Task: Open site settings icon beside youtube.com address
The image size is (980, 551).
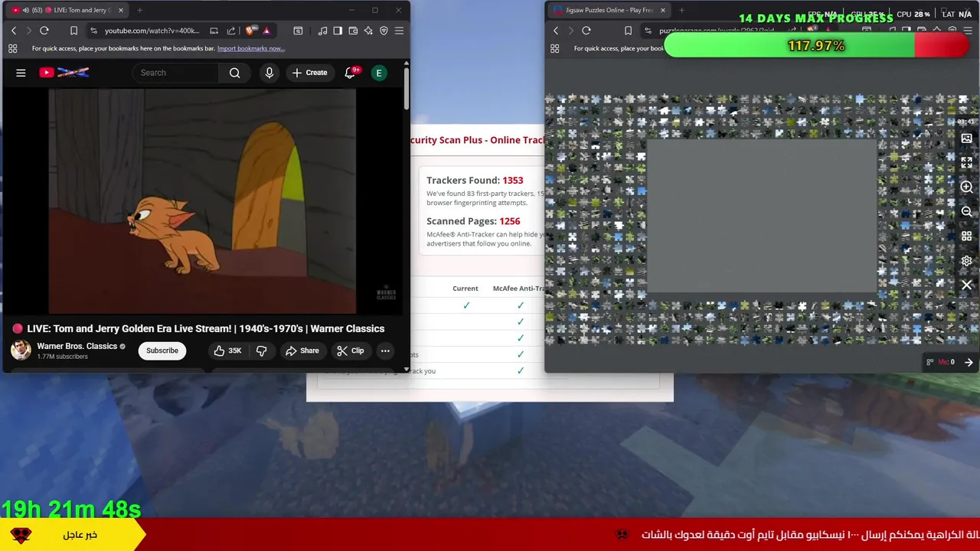Action: click(x=93, y=31)
